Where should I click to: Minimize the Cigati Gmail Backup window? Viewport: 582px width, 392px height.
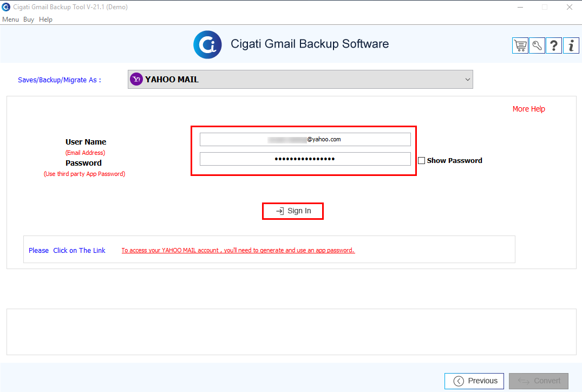pyautogui.click(x=520, y=7)
